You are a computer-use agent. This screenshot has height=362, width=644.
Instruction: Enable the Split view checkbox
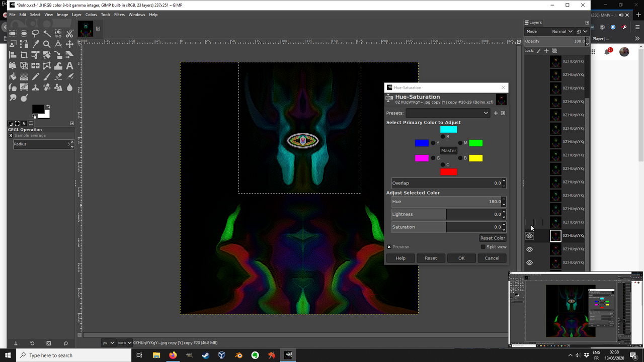pos(483,247)
